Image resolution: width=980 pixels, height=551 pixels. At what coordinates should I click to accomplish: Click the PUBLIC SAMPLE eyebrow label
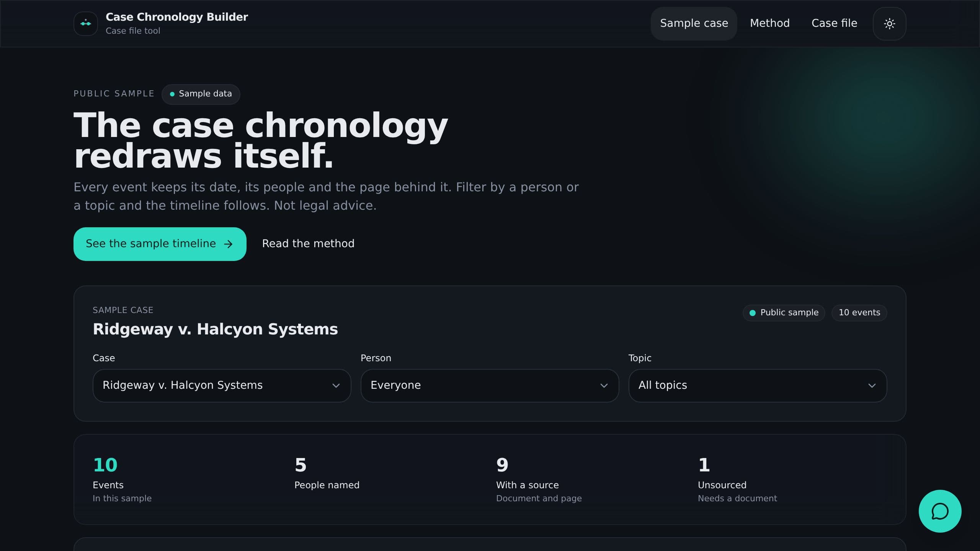point(114,94)
